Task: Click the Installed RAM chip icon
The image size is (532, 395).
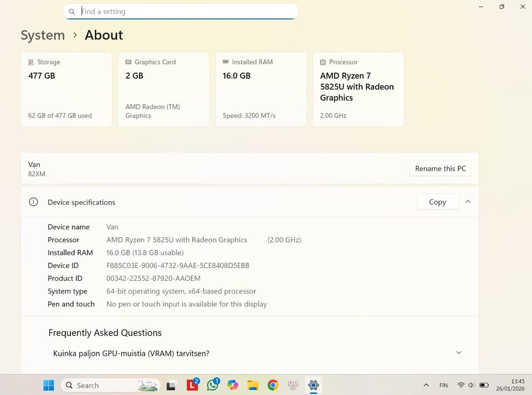Action: pyautogui.click(x=226, y=61)
